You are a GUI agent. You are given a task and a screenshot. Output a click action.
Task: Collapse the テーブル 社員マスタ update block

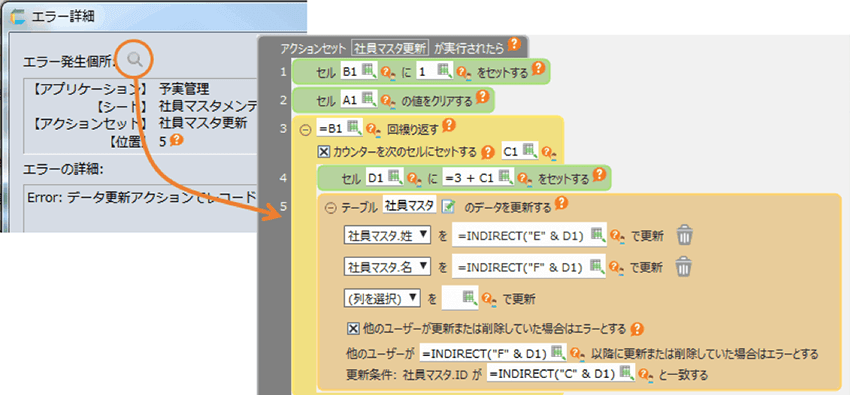(332, 207)
